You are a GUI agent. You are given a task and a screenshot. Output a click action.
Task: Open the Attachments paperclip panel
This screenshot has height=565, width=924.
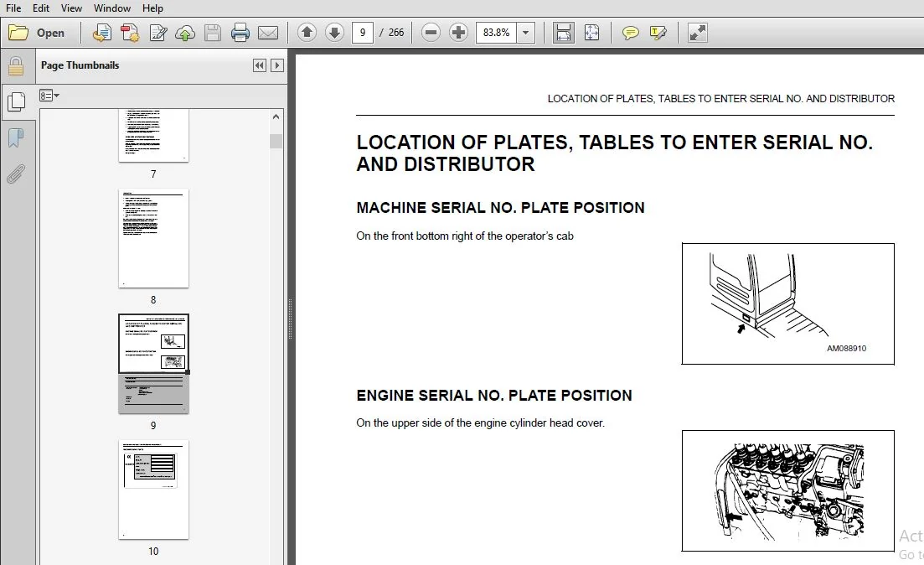point(16,174)
